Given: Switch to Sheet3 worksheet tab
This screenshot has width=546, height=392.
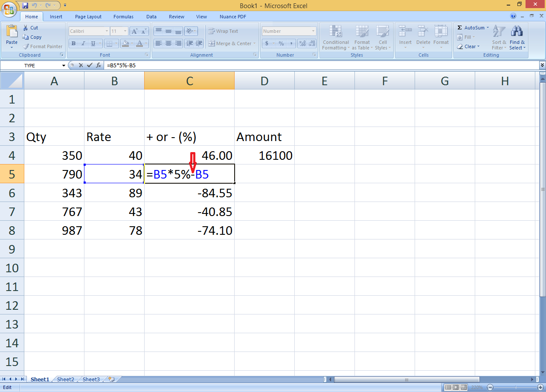Looking at the screenshot, I should coord(91,379).
